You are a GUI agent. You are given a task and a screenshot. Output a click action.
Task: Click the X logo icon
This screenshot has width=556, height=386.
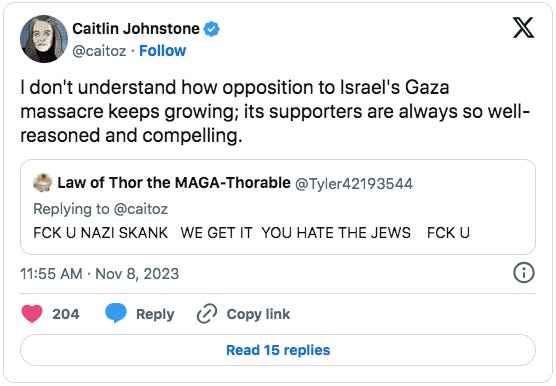pos(523,28)
